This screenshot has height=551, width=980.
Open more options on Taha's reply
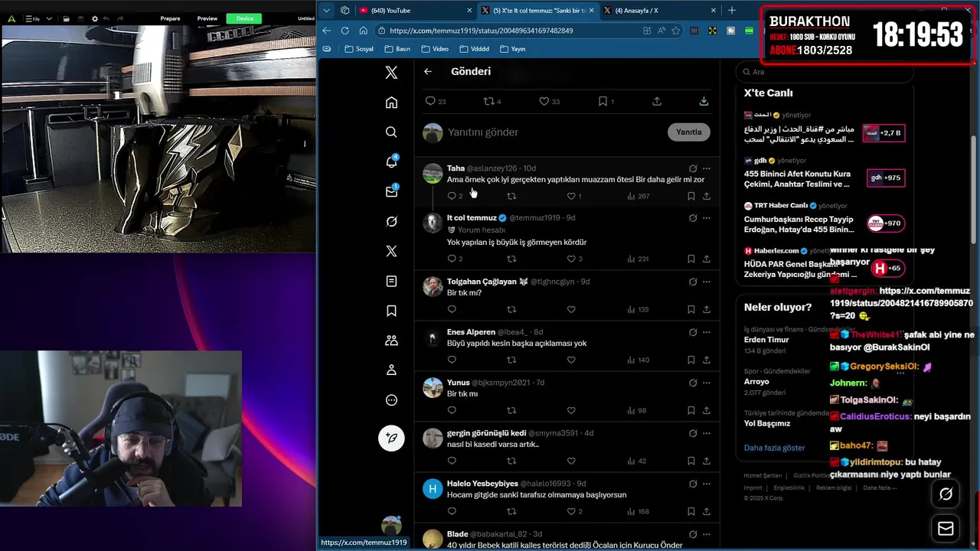pyautogui.click(x=707, y=168)
